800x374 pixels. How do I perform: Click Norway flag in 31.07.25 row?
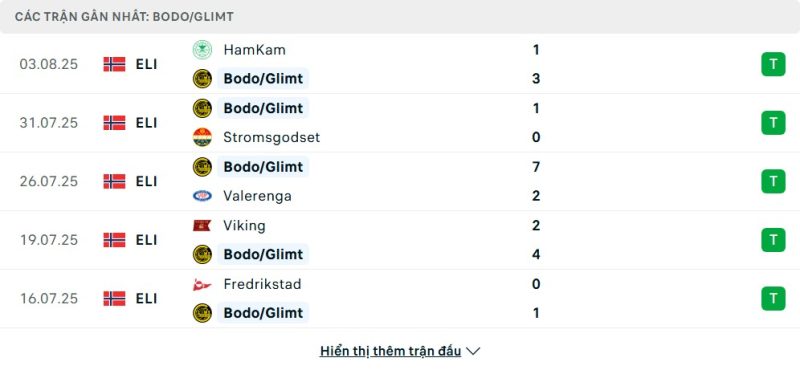click(x=114, y=123)
